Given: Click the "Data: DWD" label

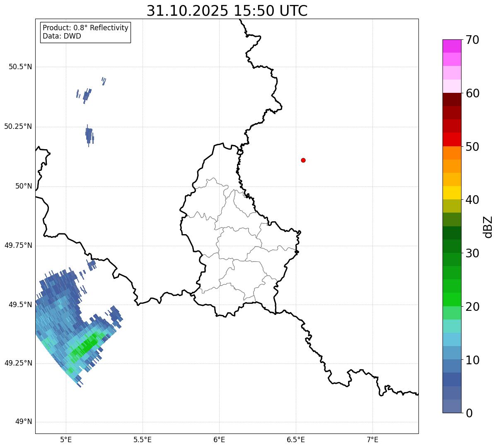Looking at the screenshot, I should point(62,36).
